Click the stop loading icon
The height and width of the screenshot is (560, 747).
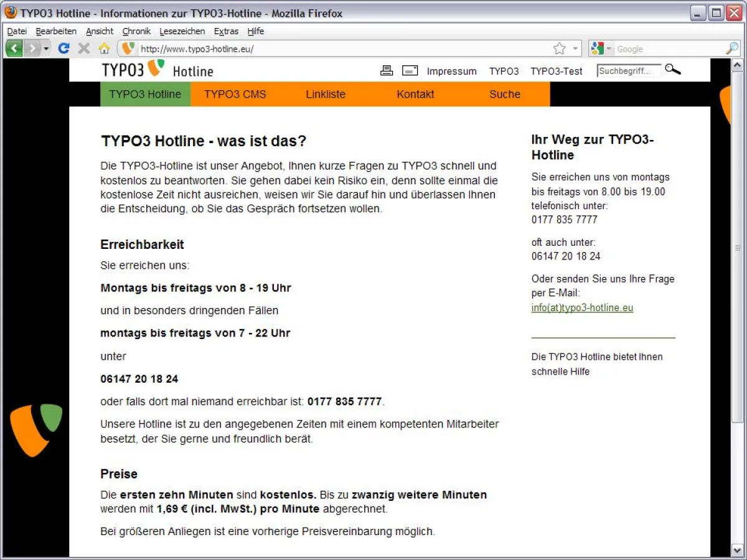pyautogui.click(x=84, y=48)
